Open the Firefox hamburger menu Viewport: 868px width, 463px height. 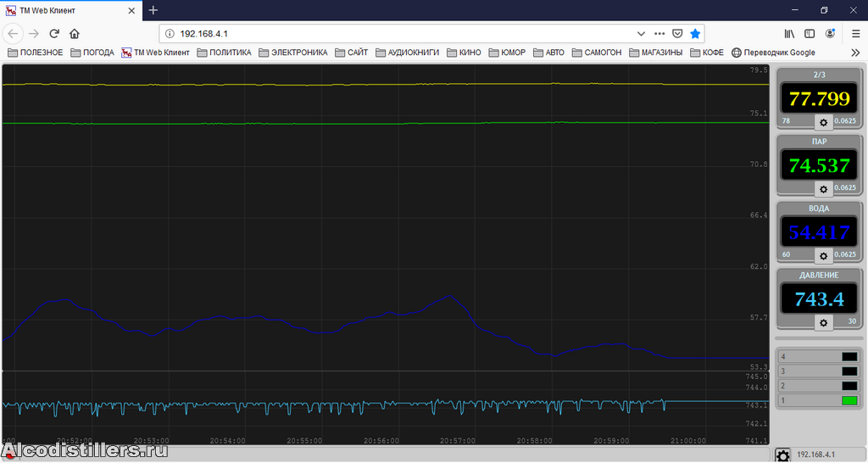pyautogui.click(x=855, y=34)
